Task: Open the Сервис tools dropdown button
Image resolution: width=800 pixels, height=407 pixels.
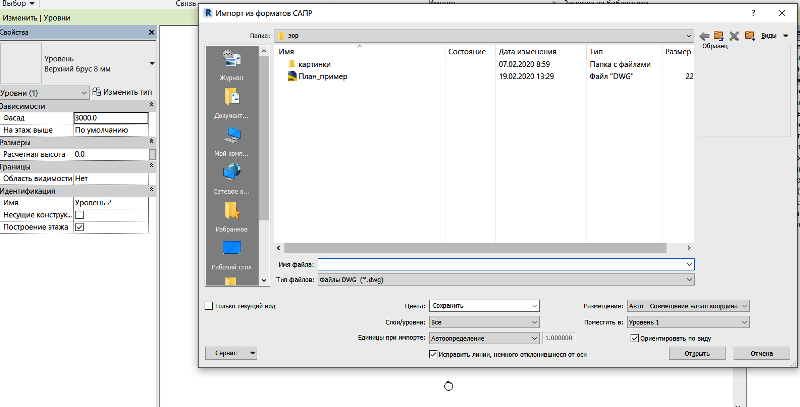Action: pos(231,353)
